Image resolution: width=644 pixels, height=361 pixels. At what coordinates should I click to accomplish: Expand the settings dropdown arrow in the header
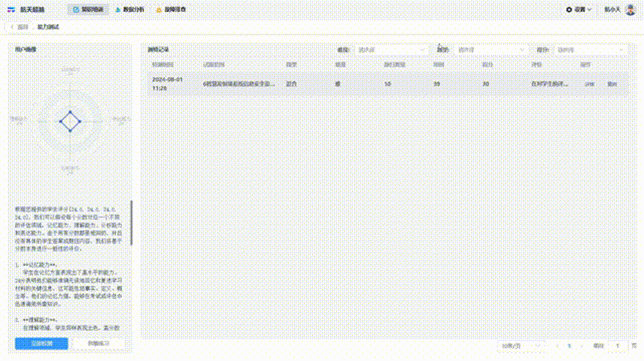(x=588, y=10)
